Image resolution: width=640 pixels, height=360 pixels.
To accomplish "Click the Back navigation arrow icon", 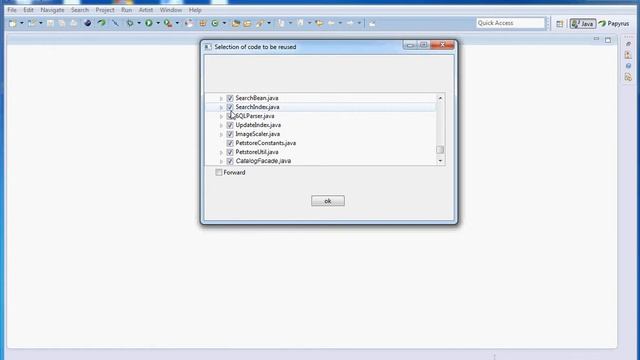I will click(331, 23).
